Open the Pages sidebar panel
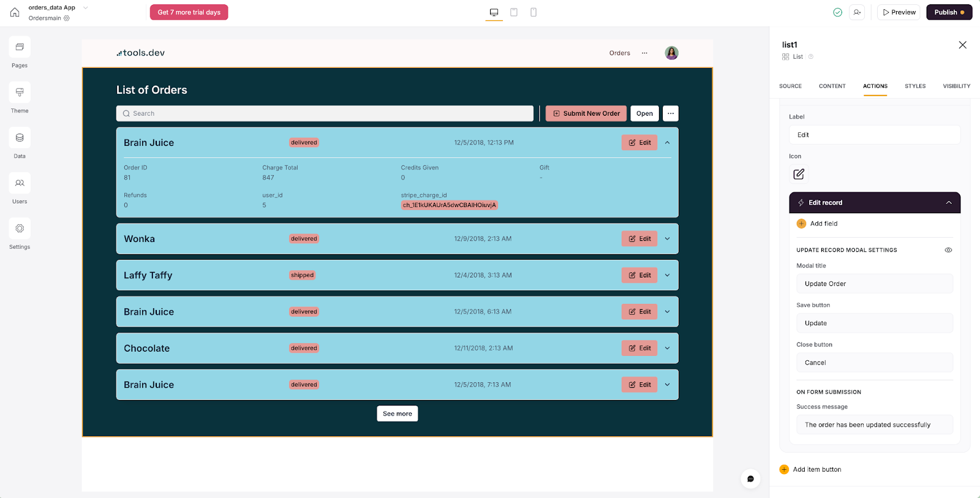 click(x=20, y=47)
